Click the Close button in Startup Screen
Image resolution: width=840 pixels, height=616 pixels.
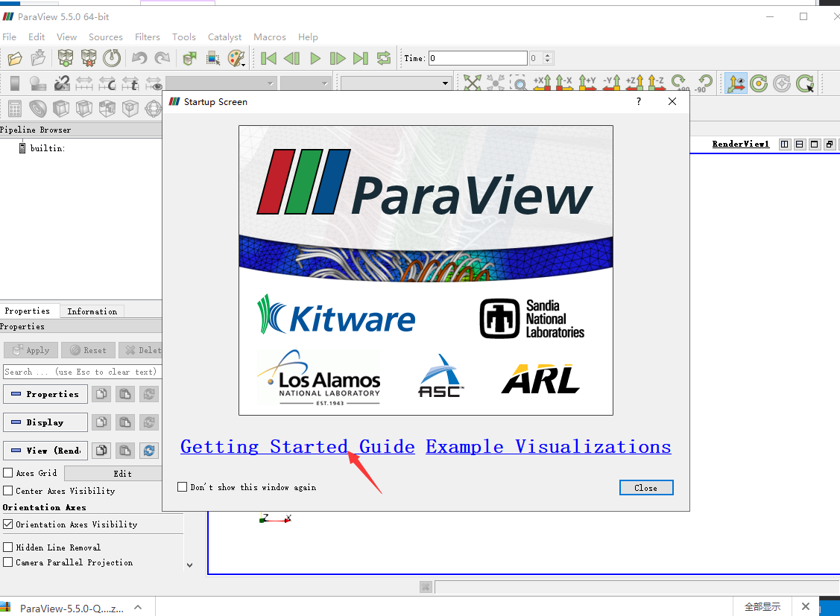point(646,488)
